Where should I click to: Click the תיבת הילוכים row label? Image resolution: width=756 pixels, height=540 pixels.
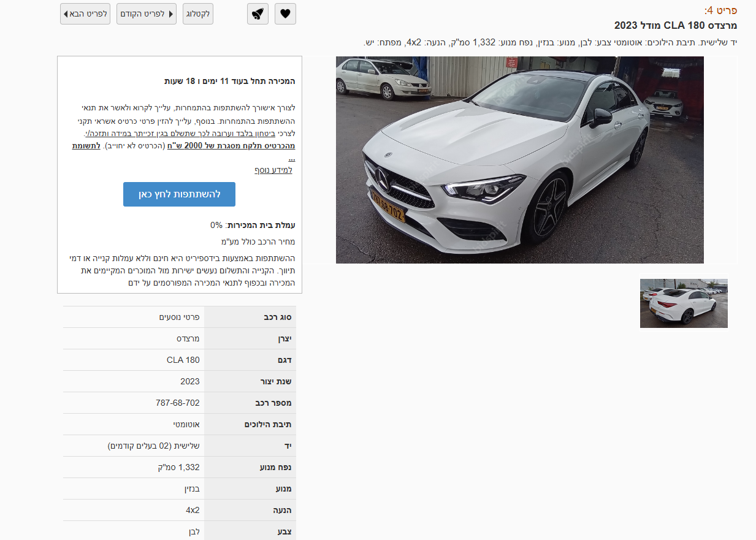tap(268, 424)
